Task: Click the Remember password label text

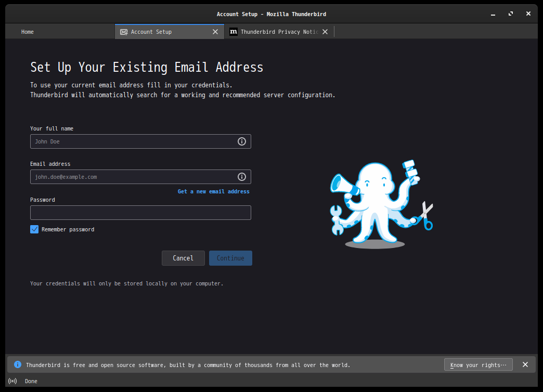Action: (68, 229)
